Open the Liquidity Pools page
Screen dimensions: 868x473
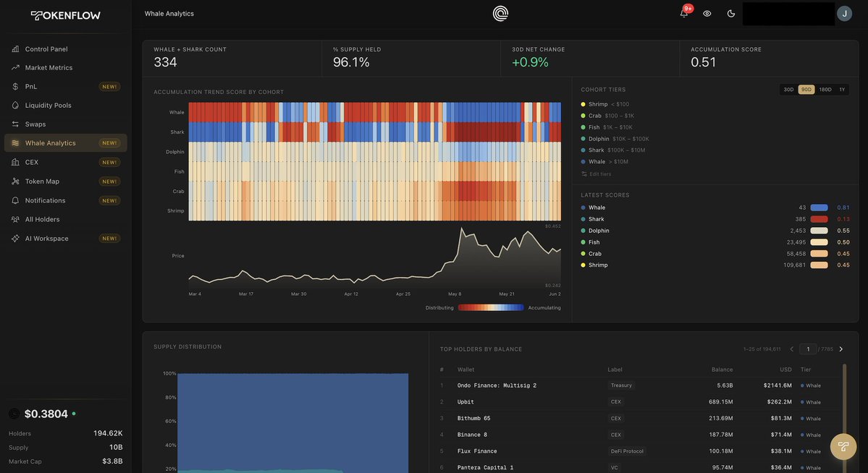click(65, 105)
